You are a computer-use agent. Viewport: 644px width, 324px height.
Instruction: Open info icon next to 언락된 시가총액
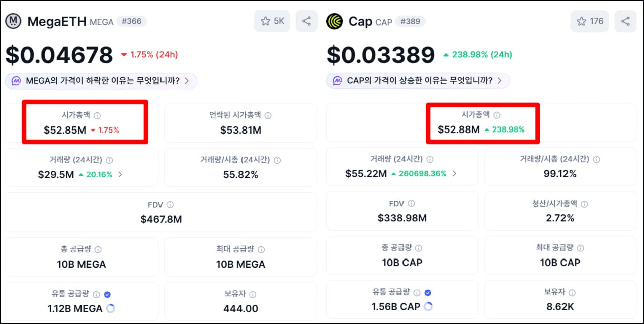pyautogui.click(x=268, y=116)
